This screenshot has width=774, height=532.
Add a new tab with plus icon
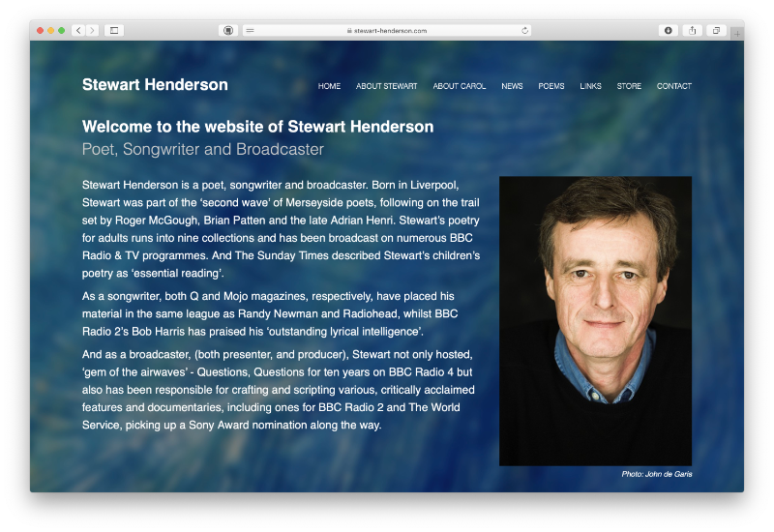coord(737,34)
